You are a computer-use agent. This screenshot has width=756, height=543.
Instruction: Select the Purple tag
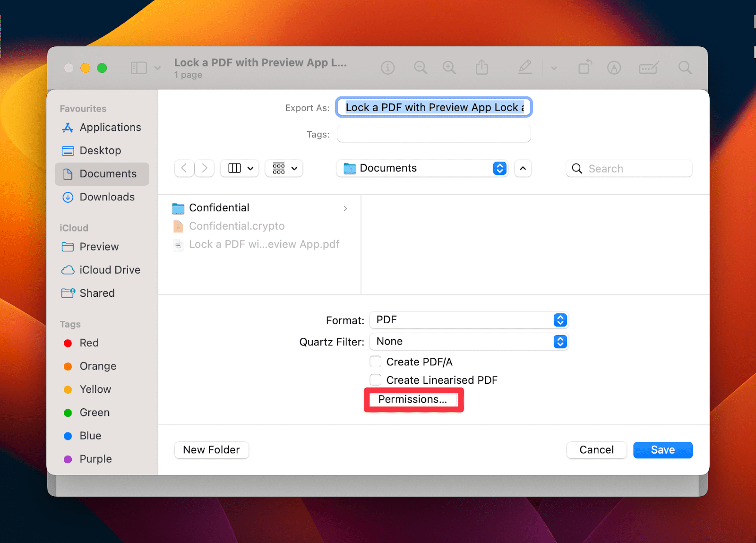[102, 459]
